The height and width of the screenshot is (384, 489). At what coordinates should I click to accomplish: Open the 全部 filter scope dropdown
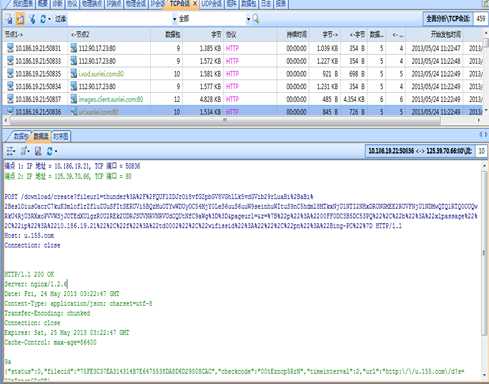coord(248,19)
